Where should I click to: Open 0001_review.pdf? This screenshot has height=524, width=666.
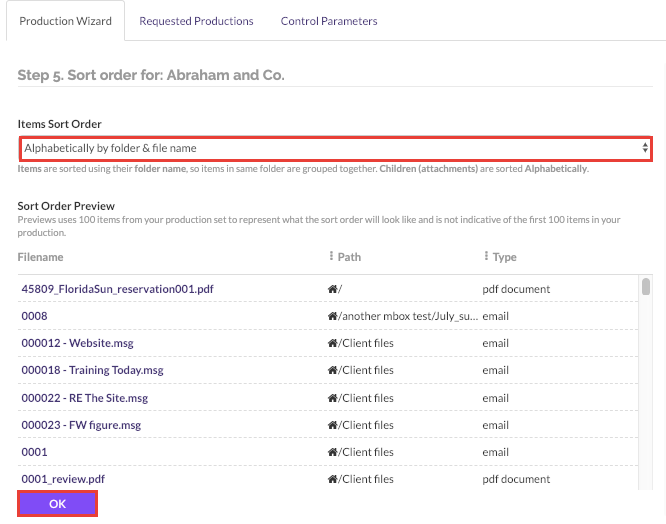coord(63,479)
